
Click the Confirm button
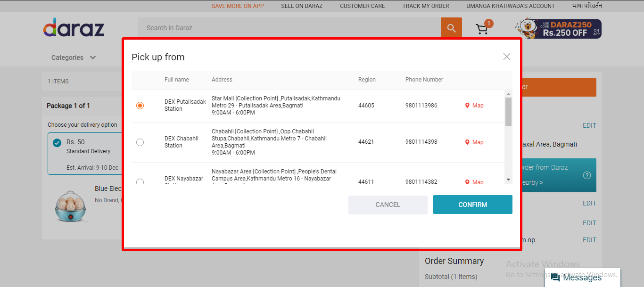click(473, 205)
